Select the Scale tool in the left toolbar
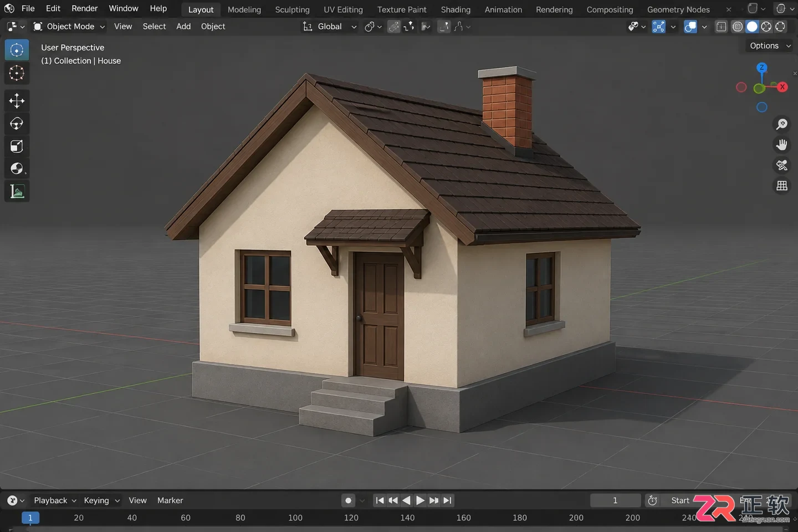798x532 pixels. click(17, 146)
